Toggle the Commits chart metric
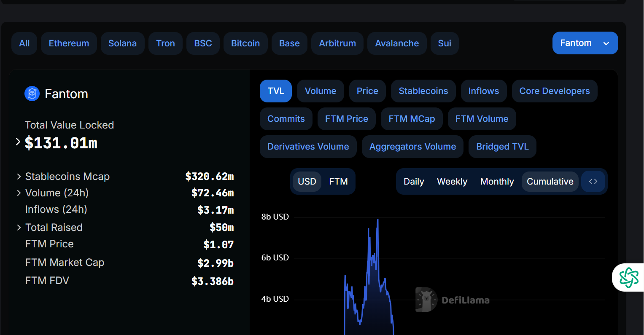644x335 pixels. (x=286, y=119)
